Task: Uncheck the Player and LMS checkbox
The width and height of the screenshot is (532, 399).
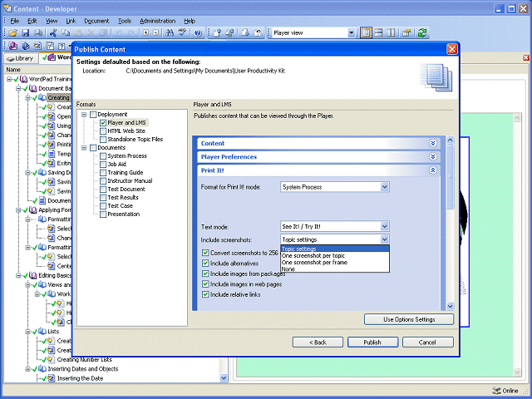Action: point(103,123)
